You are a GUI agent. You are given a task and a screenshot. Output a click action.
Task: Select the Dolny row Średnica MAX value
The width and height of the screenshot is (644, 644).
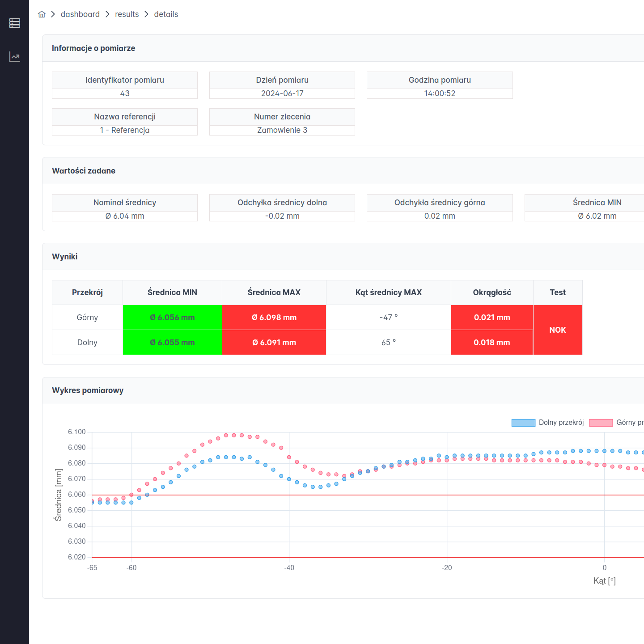coord(274,343)
